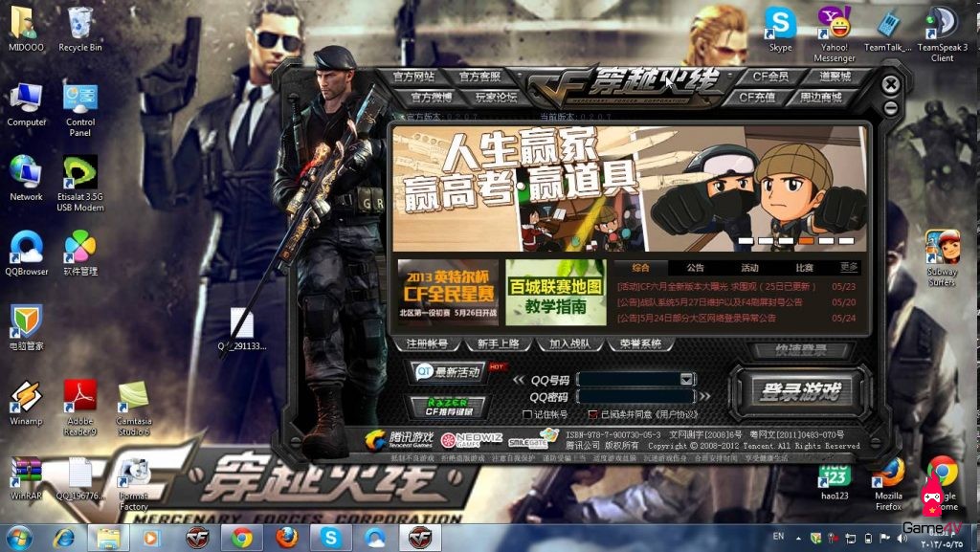Open Internet Explorer from the taskbar
Screen dimensions: 980x552
pyautogui.click(x=64, y=538)
